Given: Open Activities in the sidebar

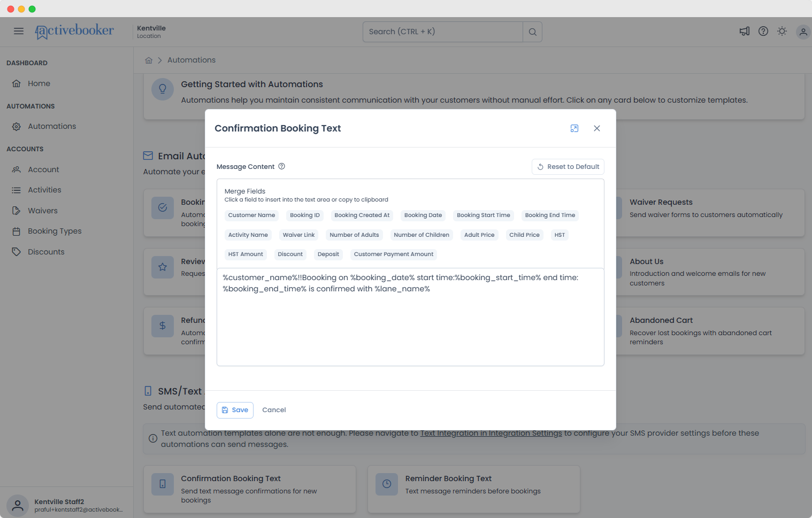Looking at the screenshot, I should (44, 190).
